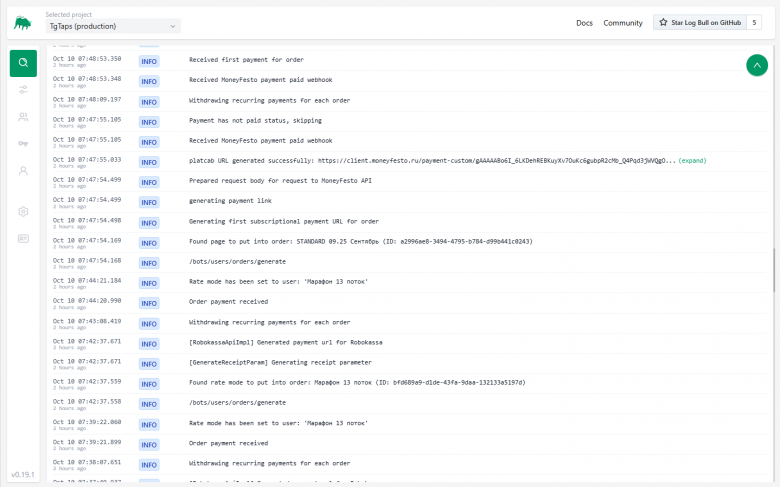Click Star Log Bull on GitHub button
Viewport: 780px width, 487px height.
698,22
